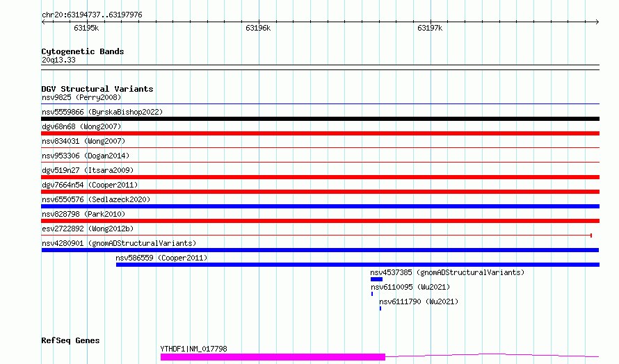Screen dimensions: 619x364
Task: Select the dgv519n27 (Itsara2009) red bar
Action: (320, 177)
